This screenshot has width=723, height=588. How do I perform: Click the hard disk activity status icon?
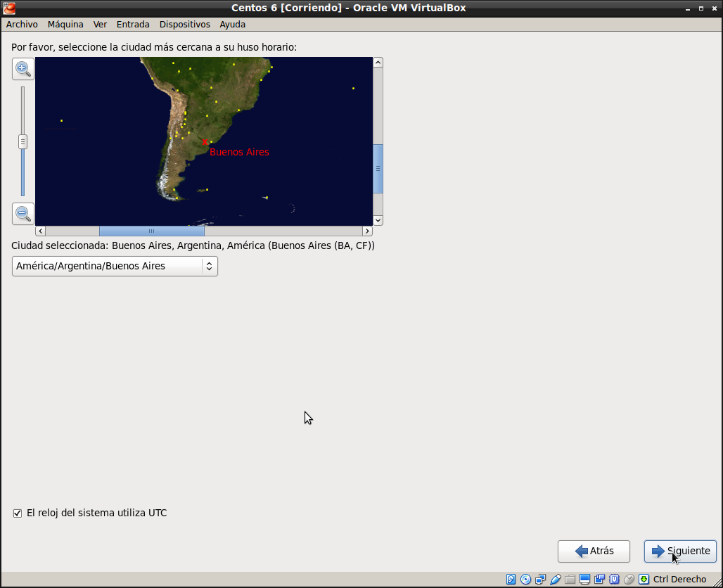[x=511, y=580]
